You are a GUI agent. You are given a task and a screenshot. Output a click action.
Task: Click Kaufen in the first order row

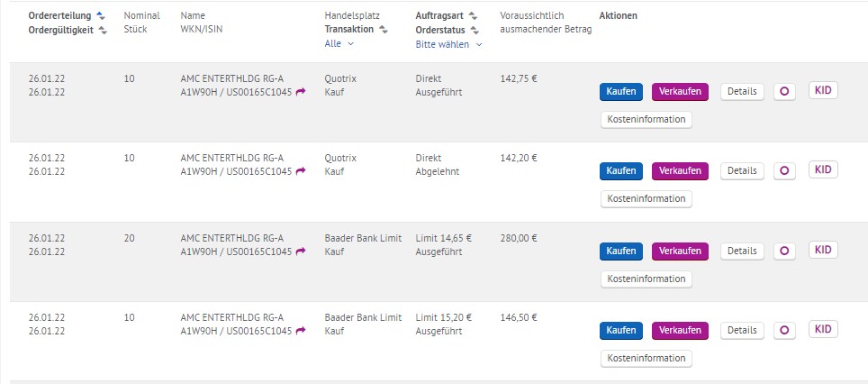coord(621,92)
